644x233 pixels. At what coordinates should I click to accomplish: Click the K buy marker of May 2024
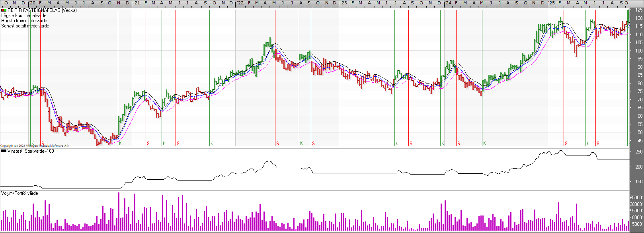(484, 144)
